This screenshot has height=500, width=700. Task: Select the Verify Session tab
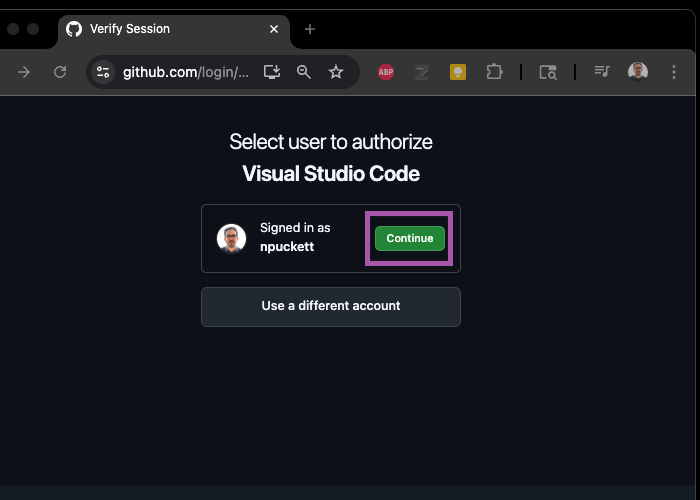click(x=174, y=29)
